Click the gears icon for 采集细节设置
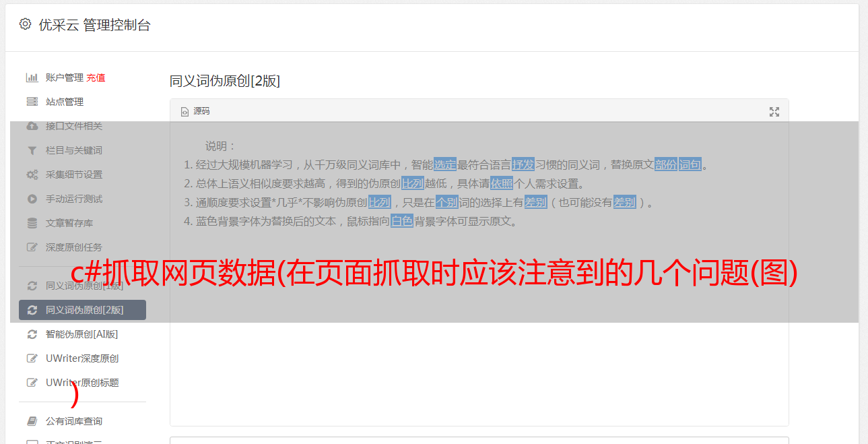 32,175
